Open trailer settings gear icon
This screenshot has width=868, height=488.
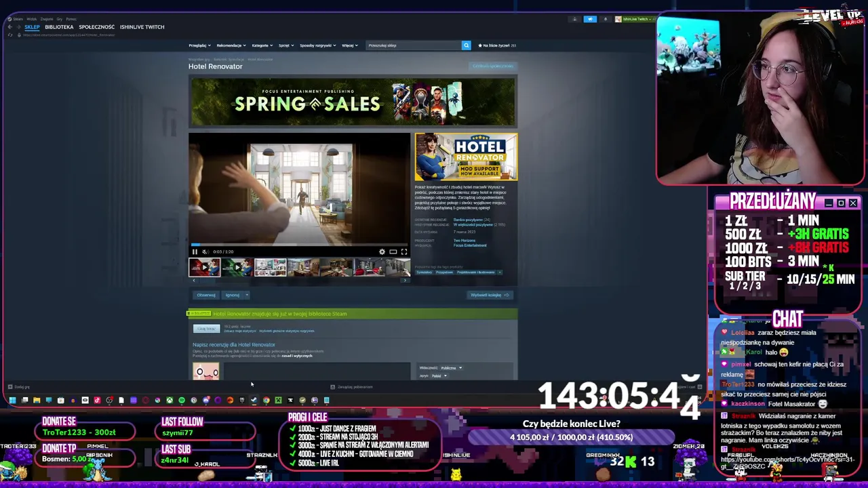tap(382, 251)
